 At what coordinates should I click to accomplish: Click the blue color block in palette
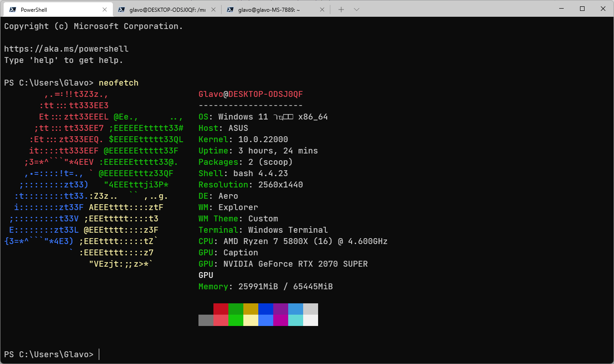pyautogui.click(x=266, y=309)
